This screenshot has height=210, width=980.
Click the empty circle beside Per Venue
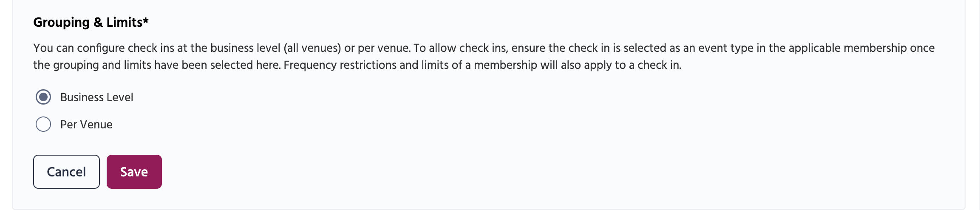[43, 125]
